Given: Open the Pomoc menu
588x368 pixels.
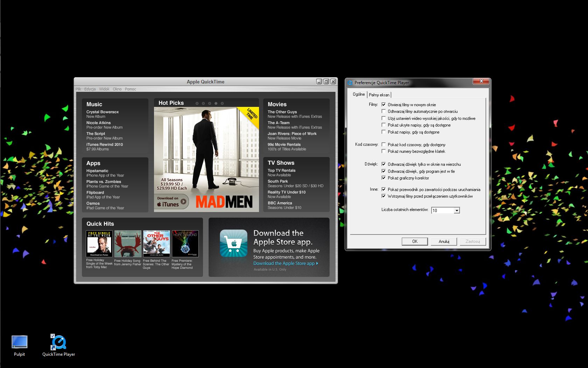Looking at the screenshot, I should 131,89.
